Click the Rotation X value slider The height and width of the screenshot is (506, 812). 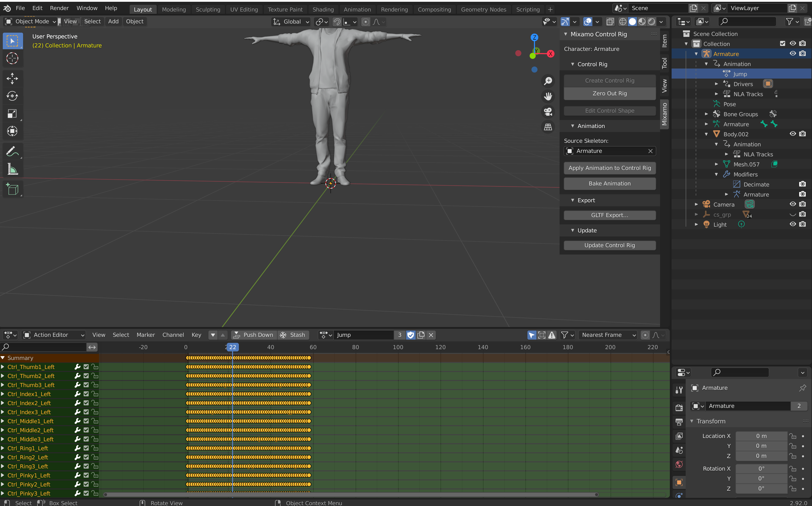click(x=761, y=468)
